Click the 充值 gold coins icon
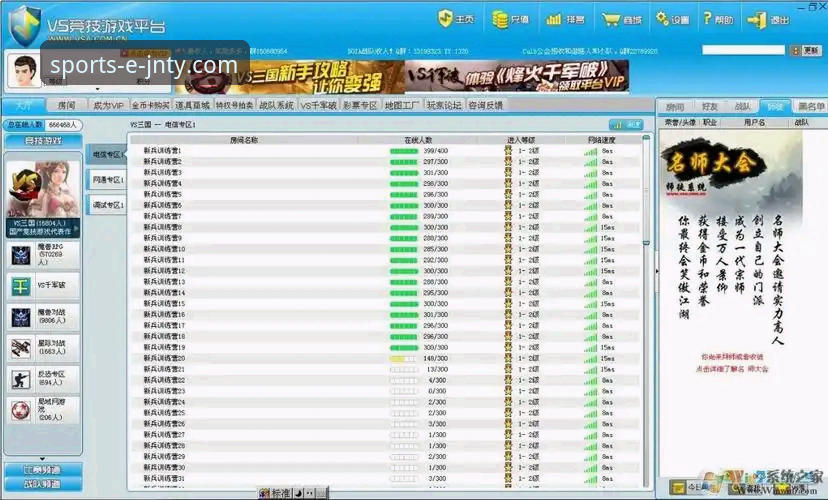This screenshot has height=500, width=828. tap(500, 19)
